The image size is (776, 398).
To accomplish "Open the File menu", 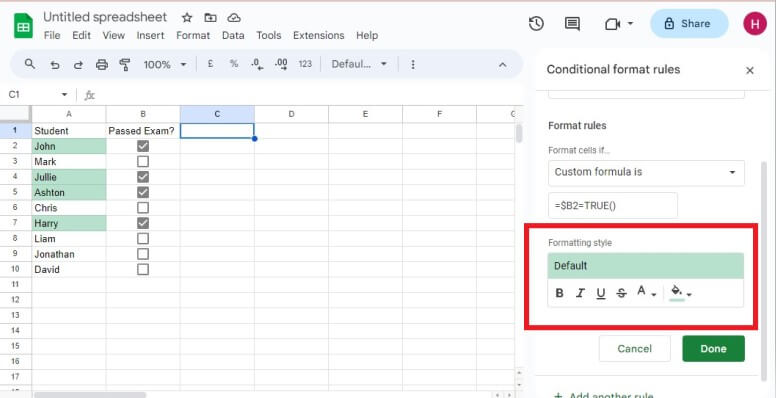I will (52, 35).
